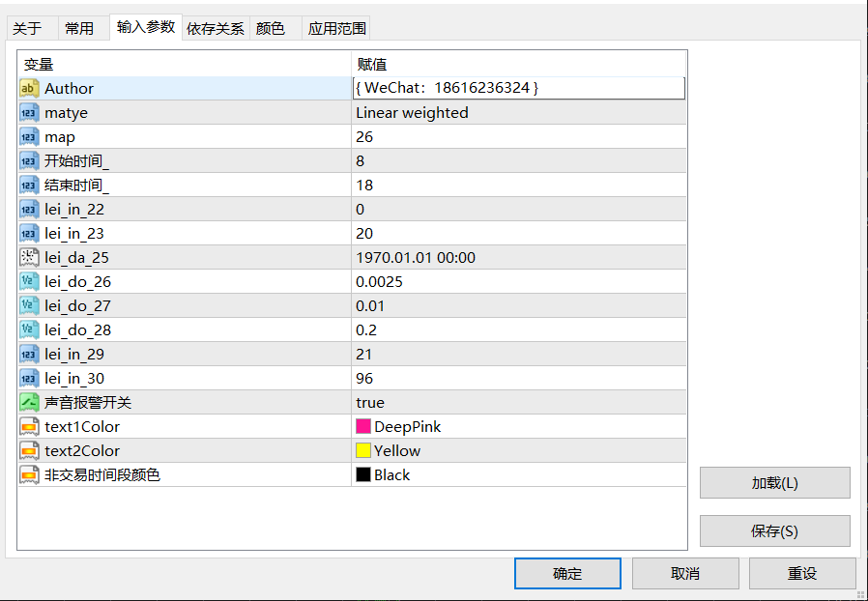Image resolution: width=868 pixels, height=601 pixels.
Task: Select the text1Color variable name
Action: 82,427
